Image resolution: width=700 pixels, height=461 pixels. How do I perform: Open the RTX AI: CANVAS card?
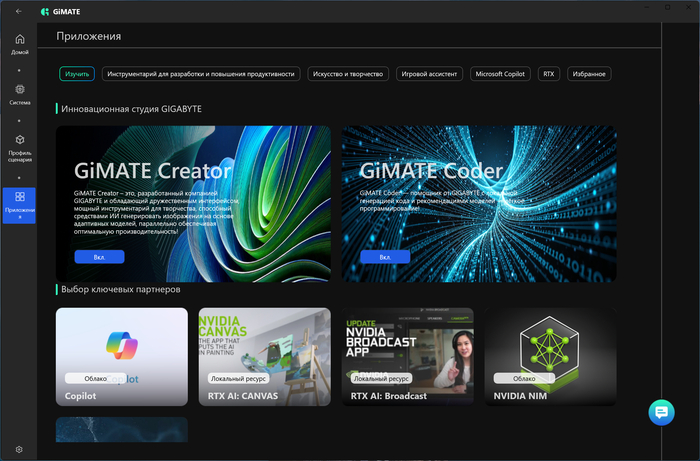click(x=264, y=356)
